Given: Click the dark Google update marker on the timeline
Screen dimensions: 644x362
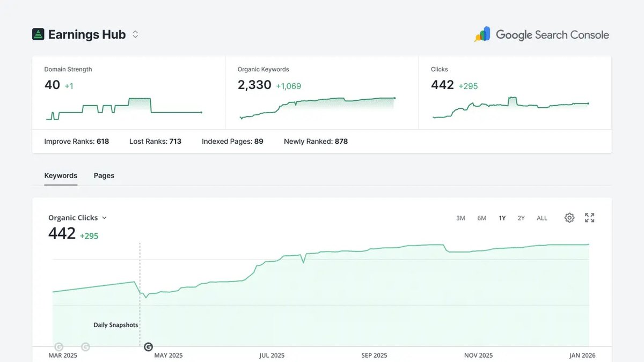Looking at the screenshot, I should (x=149, y=347).
